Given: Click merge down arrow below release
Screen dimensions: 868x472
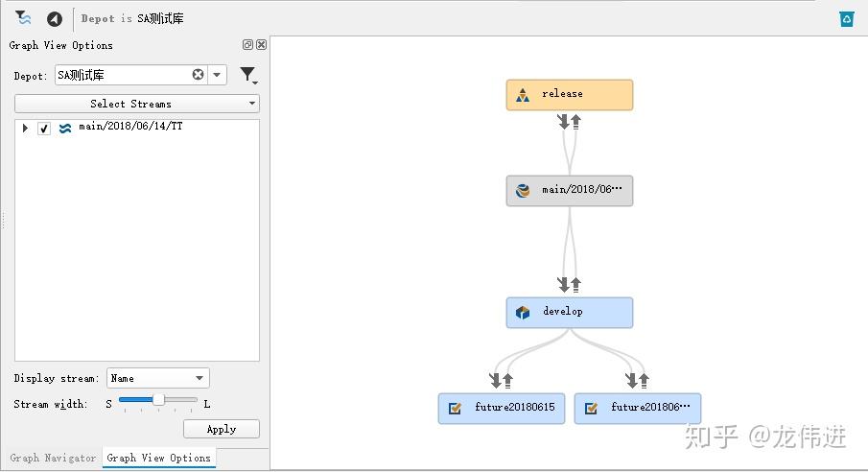Looking at the screenshot, I should pyautogui.click(x=563, y=121).
